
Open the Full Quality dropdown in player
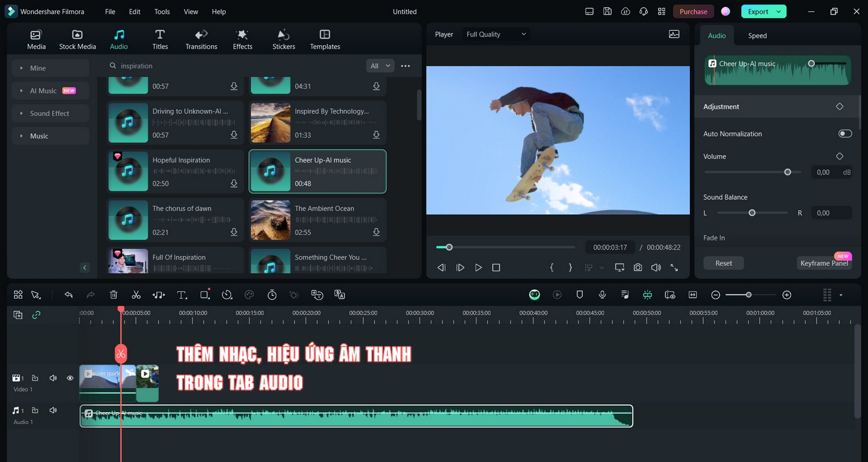(496, 35)
